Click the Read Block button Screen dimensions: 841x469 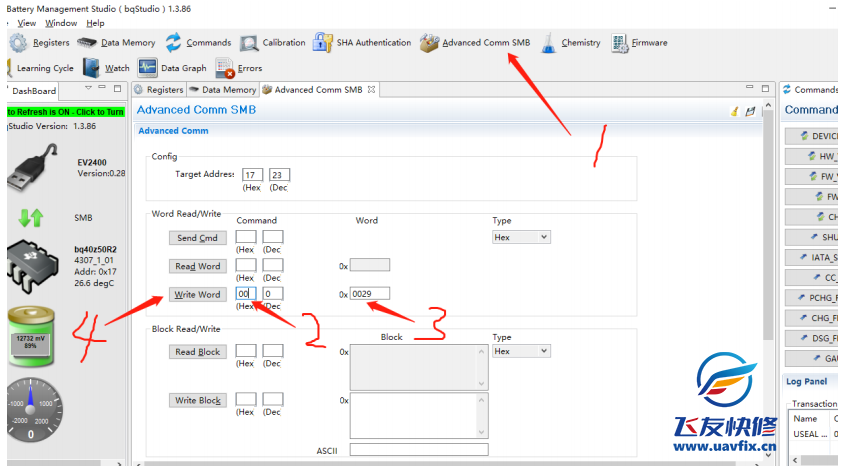click(197, 352)
